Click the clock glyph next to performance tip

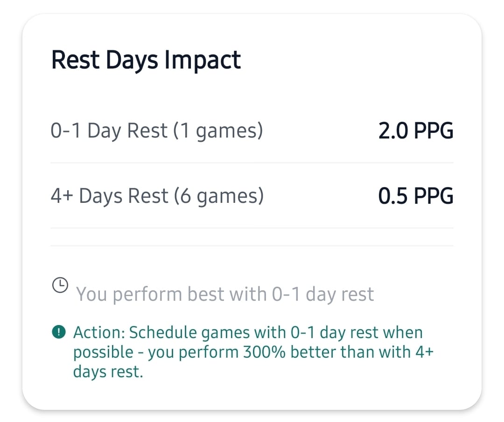click(60, 284)
